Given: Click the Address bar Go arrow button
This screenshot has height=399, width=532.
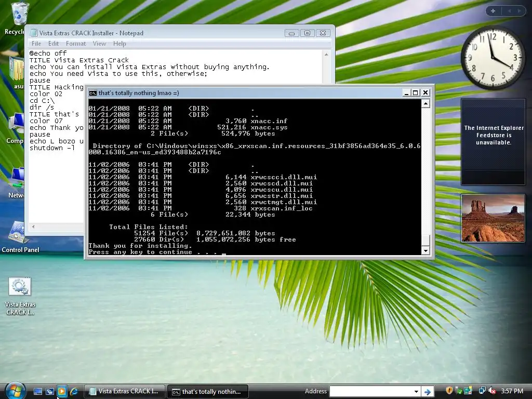Looking at the screenshot, I should coord(427,392).
